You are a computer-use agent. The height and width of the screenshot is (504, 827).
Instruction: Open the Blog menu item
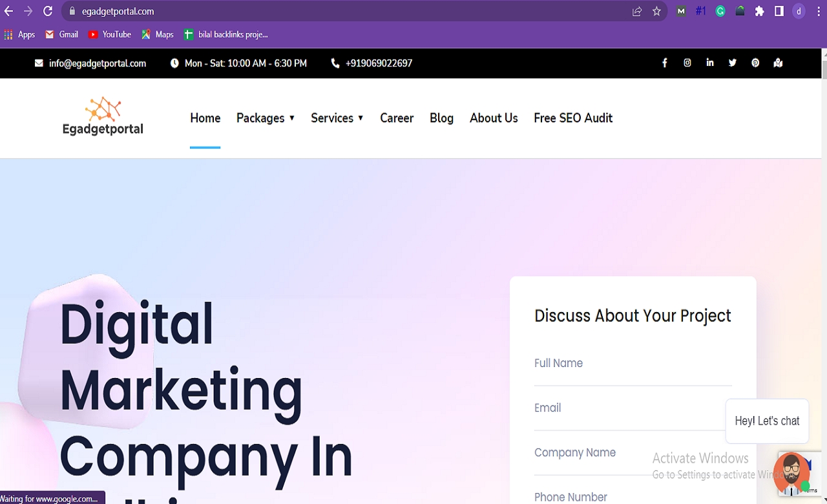pos(441,118)
